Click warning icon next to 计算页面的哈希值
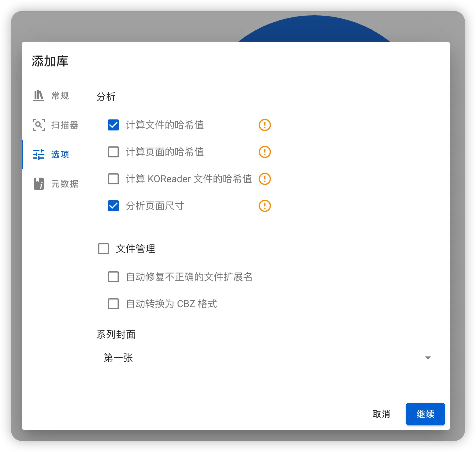 [x=265, y=152]
